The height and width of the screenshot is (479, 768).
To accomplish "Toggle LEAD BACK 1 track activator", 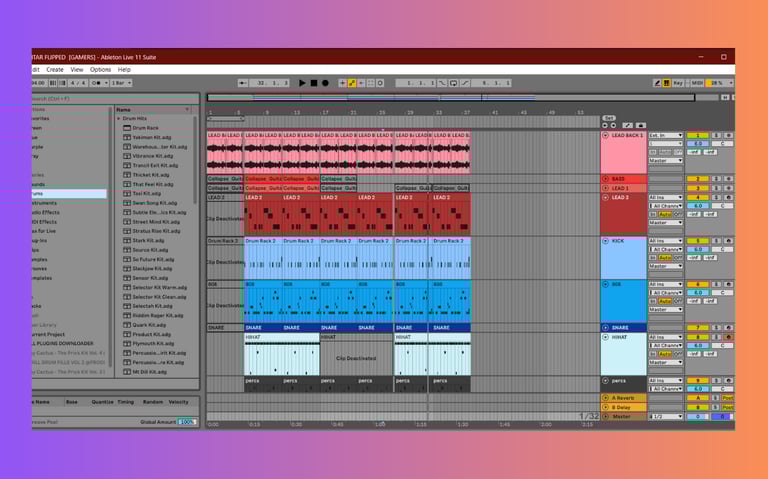I will [x=697, y=135].
